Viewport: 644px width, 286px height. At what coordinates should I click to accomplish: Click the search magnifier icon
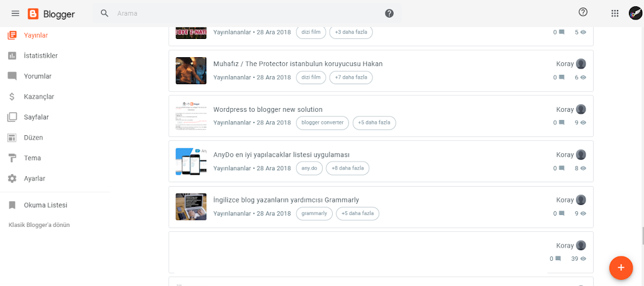pos(105,14)
